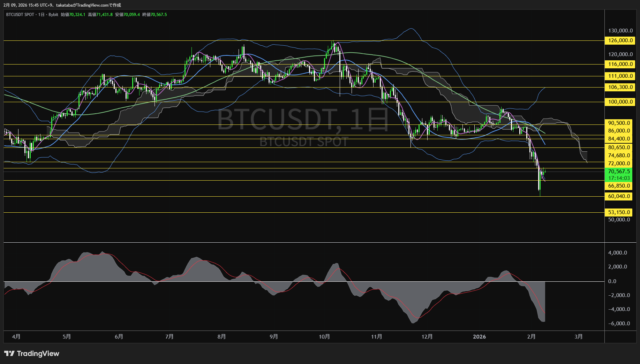The width and height of the screenshot is (640, 364).
Task: Click the 2月 label on time axis
Action: point(531,336)
